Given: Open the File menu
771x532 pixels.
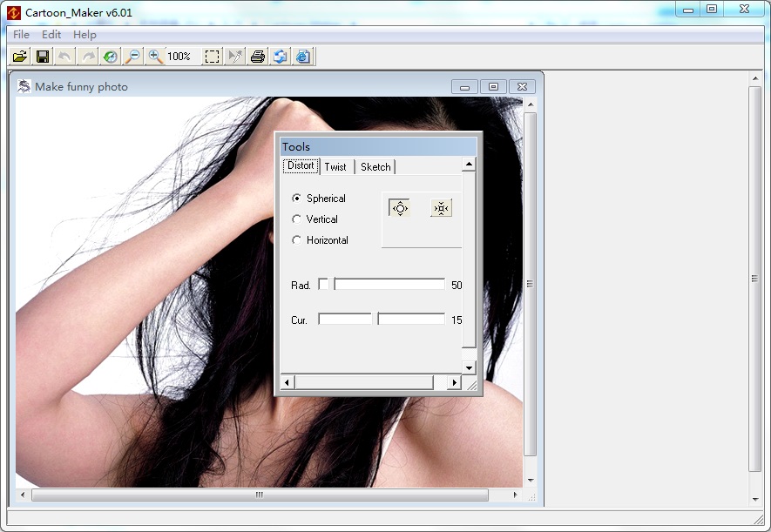Looking at the screenshot, I should [x=21, y=34].
